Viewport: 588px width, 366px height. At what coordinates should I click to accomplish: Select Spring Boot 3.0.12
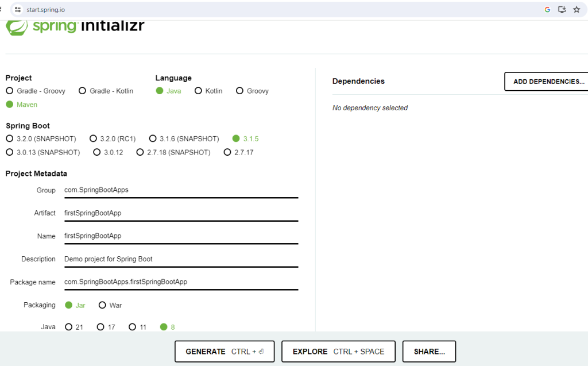coord(108,152)
